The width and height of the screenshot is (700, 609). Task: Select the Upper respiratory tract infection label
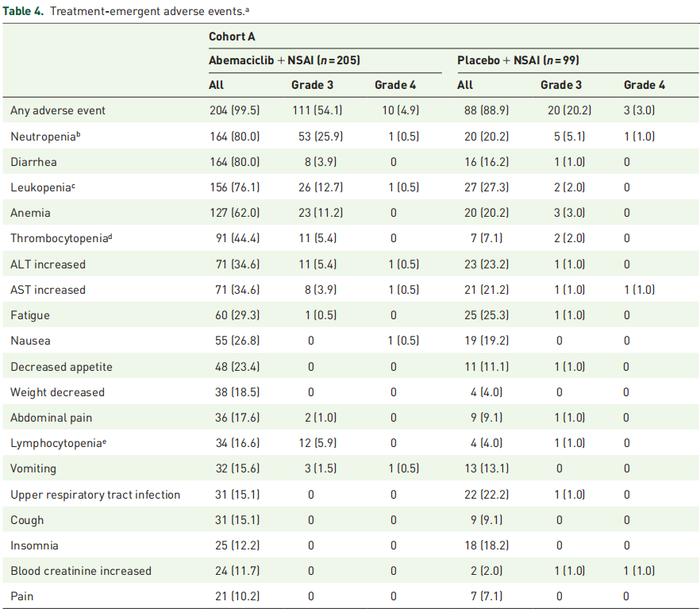95,495
